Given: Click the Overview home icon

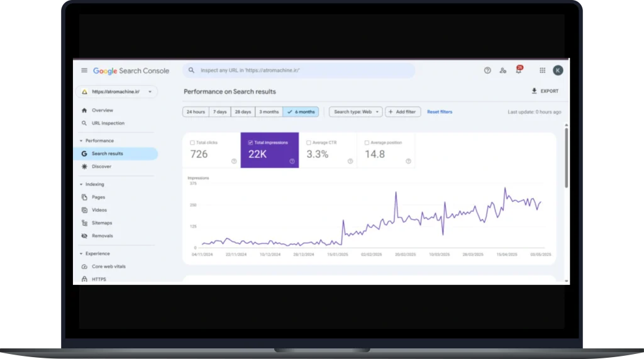Looking at the screenshot, I should pos(84,110).
